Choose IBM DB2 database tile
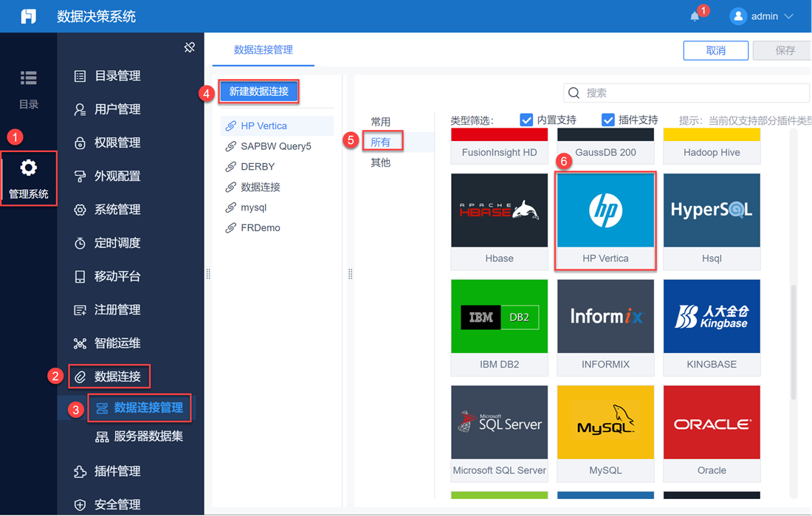The width and height of the screenshot is (812, 516). point(499,328)
